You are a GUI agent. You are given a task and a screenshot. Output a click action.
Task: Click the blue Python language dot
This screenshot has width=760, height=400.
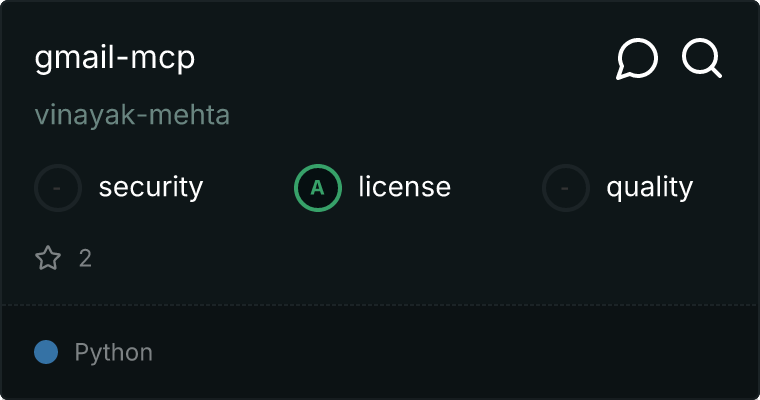pyautogui.click(x=46, y=352)
